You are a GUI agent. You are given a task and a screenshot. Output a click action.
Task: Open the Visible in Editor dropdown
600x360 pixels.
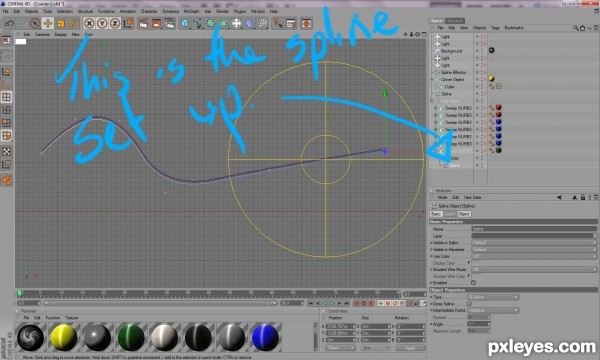pos(534,243)
